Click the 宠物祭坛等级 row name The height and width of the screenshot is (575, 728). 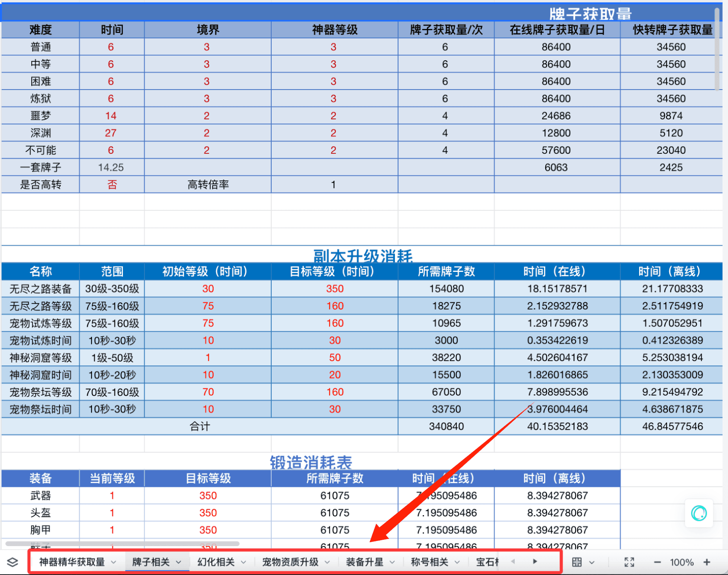coord(41,392)
